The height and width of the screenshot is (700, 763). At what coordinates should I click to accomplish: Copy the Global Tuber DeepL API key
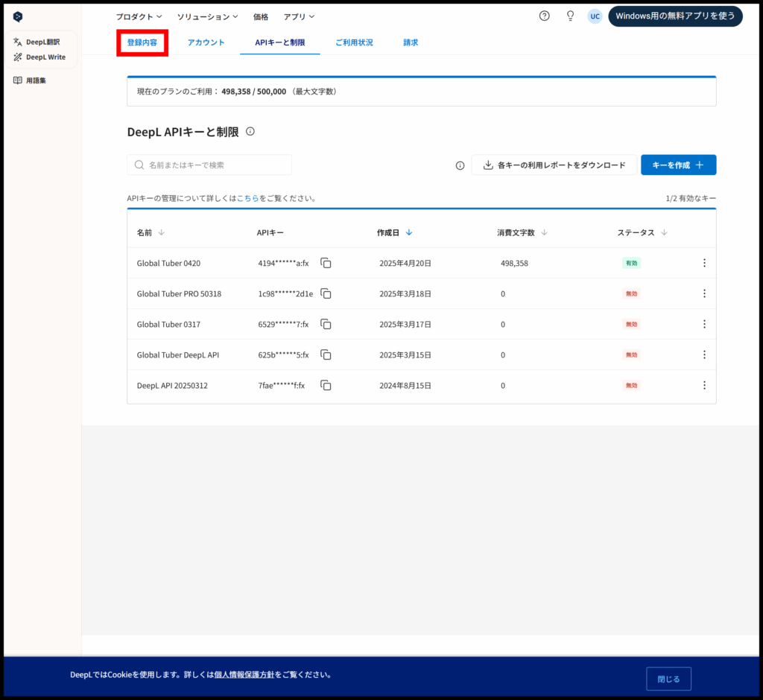click(326, 355)
